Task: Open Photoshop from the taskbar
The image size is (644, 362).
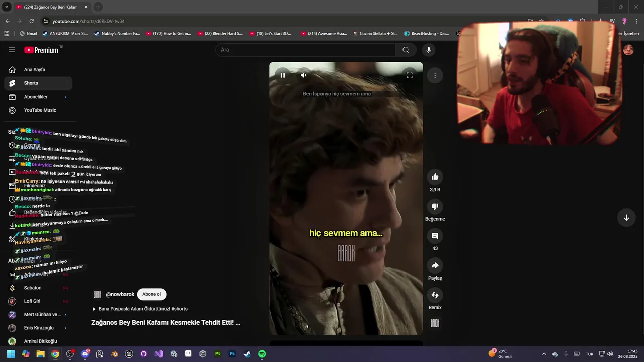Action: (232, 354)
